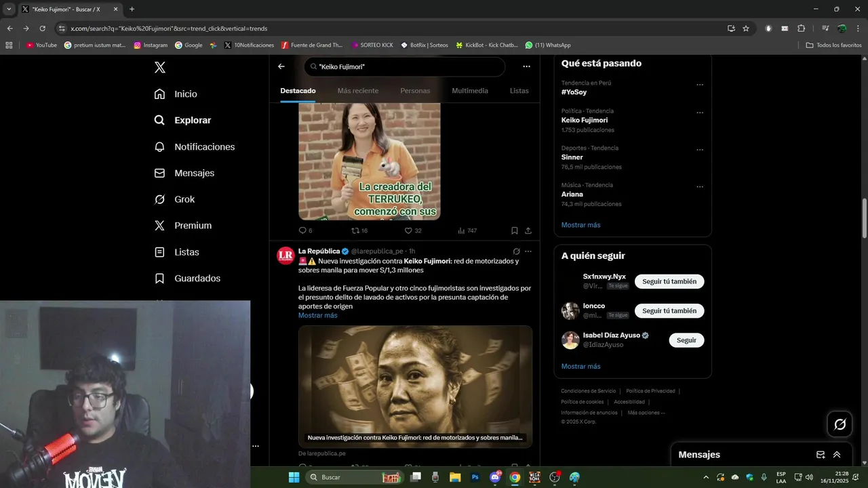Open options for Keiko Fujimori trend

[700, 113]
